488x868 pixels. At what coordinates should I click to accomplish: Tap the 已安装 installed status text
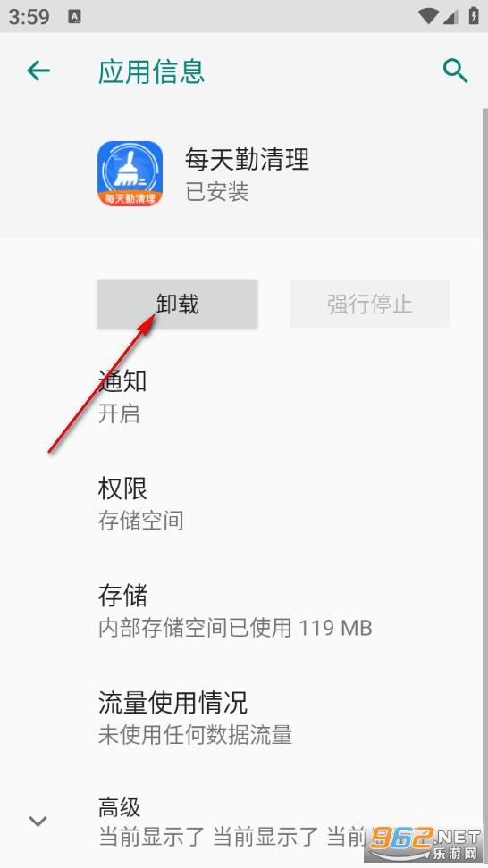click(216, 191)
